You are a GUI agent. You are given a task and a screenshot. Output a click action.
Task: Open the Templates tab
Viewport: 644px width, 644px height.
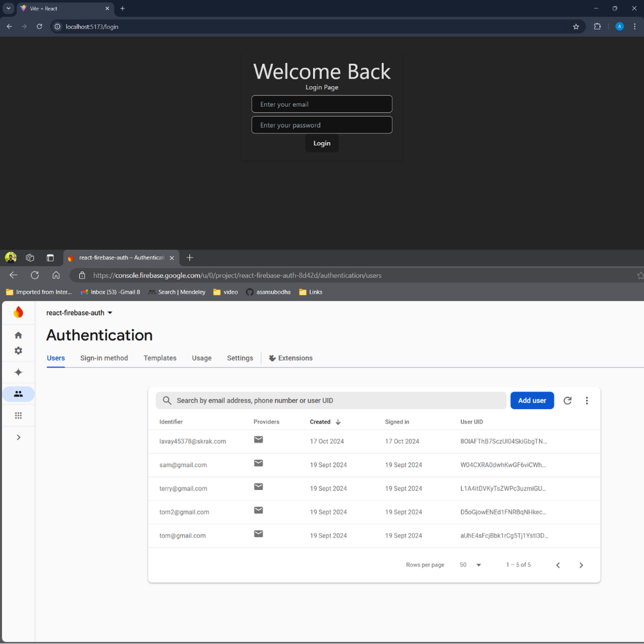click(x=160, y=358)
